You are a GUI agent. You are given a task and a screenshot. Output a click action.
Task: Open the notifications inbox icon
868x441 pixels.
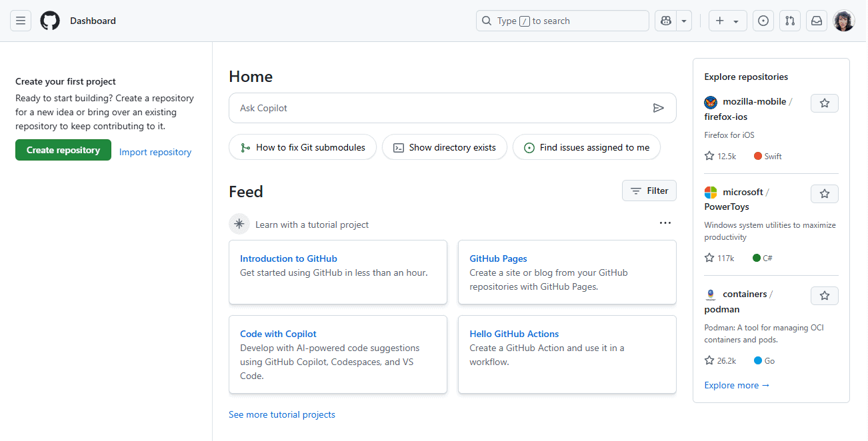816,21
